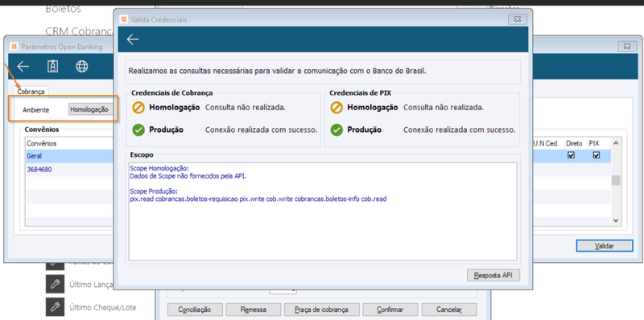Click Cobrança Produção green check icon
Viewport: 644px width, 320px height.
[x=138, y=130]
